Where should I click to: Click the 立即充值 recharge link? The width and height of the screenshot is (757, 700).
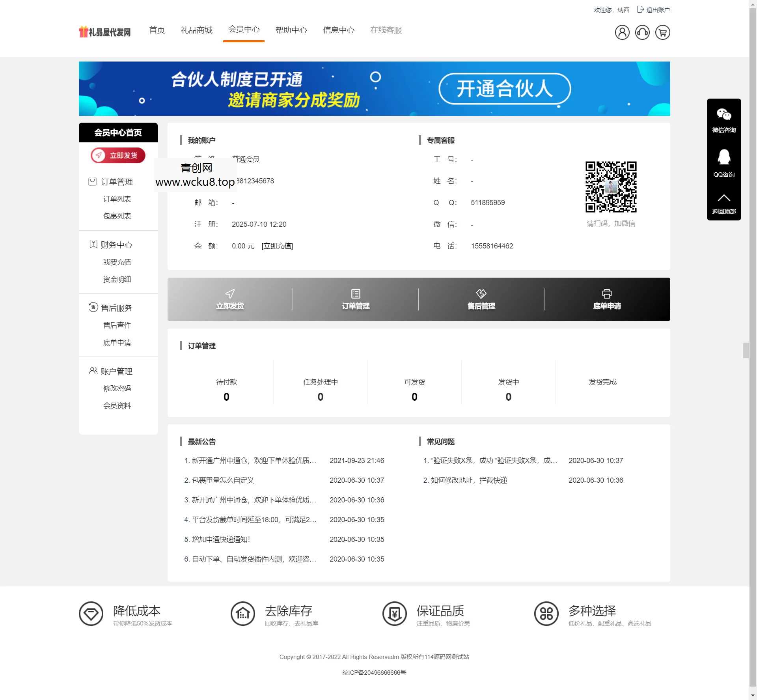(277, 246)
